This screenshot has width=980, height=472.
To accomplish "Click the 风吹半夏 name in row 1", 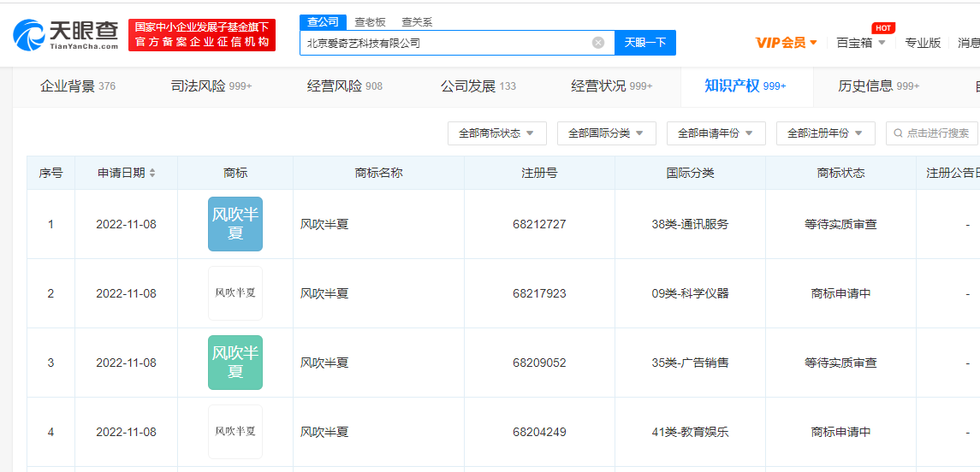I will point(324,224).
